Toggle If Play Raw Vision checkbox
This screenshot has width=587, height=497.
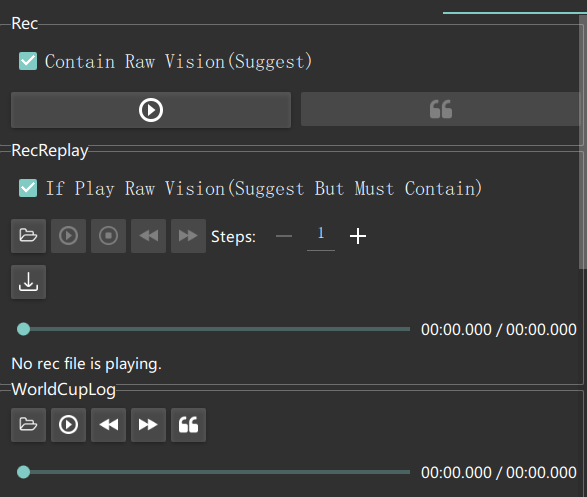[28, 188]
